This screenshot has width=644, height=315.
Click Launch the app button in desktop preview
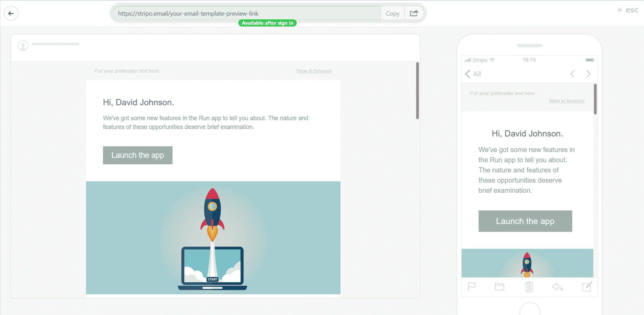pos(138,155)
